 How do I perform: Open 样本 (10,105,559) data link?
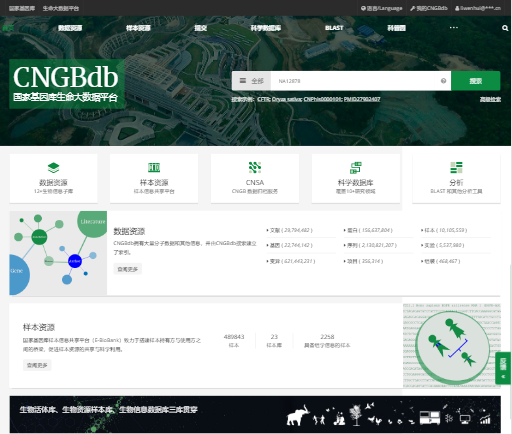coord(445,230)
